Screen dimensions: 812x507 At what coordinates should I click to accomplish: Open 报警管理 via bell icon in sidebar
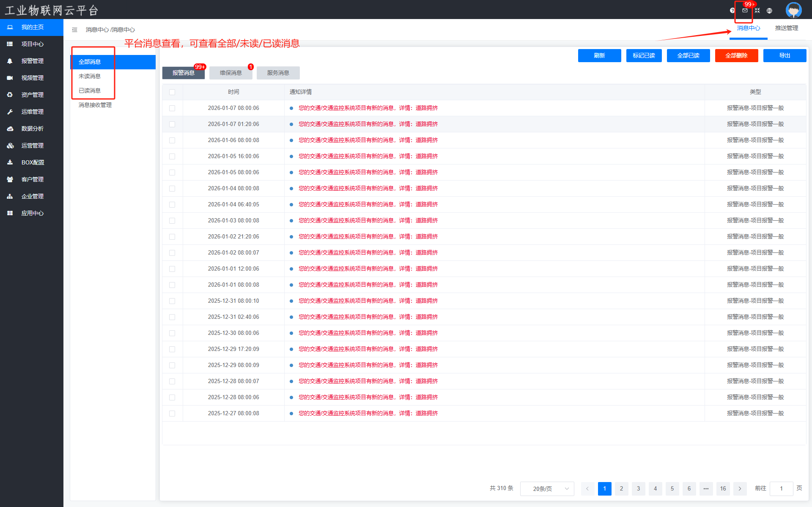(x=10, y=61)
